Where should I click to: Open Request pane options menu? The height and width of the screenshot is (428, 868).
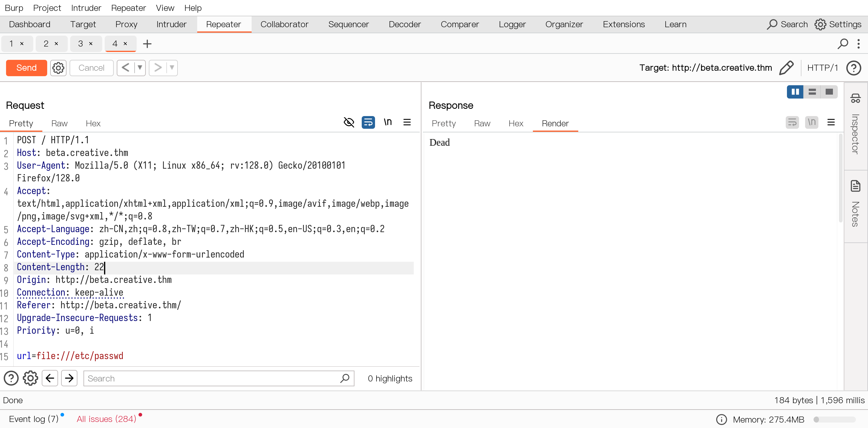pyautogui.click(x=407, y=122)
